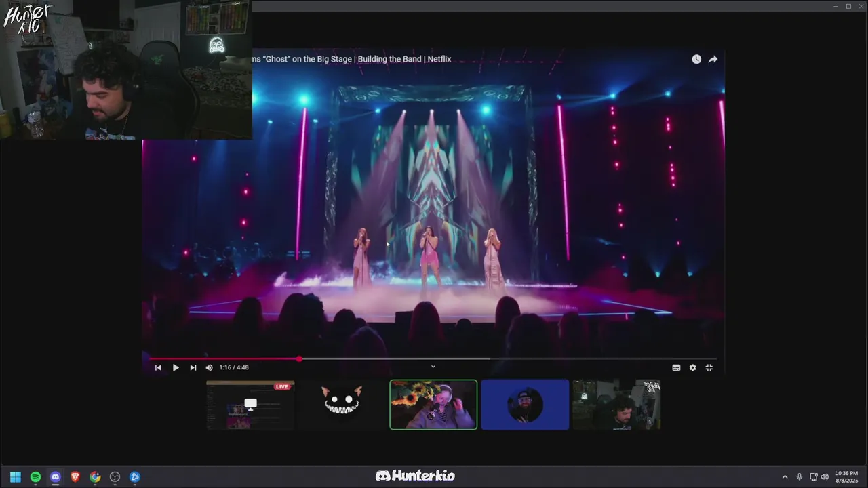Click the 1:16 / 4:48 time display
Image resolution: width=868 pixels, height=488 pixels.
pyautogui.click(x=234, y=367)
